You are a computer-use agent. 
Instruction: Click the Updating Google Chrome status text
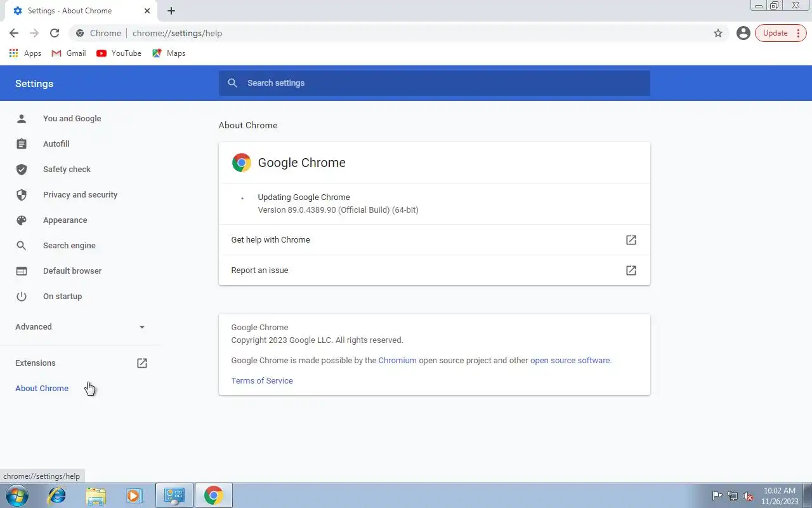tap(304, 197)
